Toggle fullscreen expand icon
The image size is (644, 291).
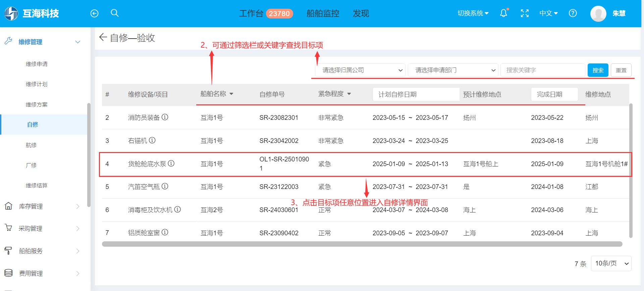[525, 13]
